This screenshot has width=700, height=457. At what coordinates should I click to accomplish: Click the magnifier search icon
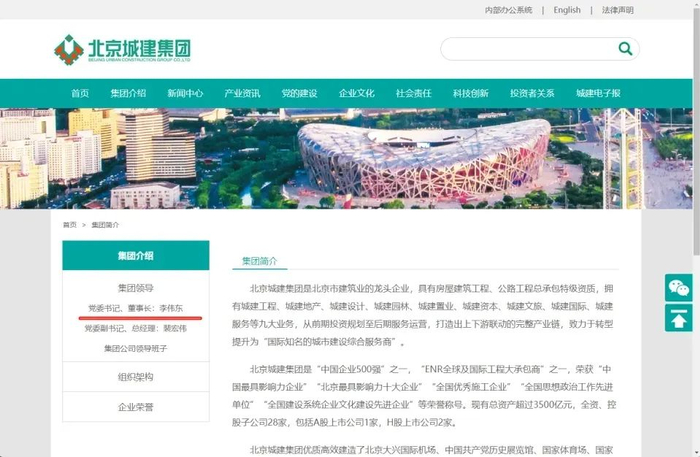[625, 48]
